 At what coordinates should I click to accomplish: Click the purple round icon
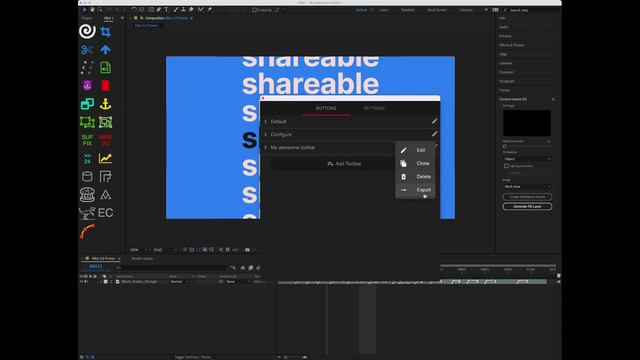point(87,86)
